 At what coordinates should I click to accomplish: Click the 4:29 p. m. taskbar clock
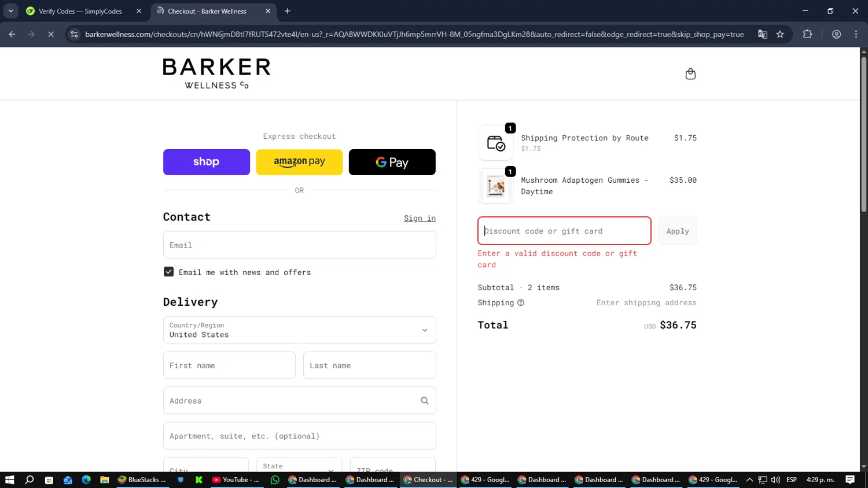pyautogui.click(x=820, y=480)
